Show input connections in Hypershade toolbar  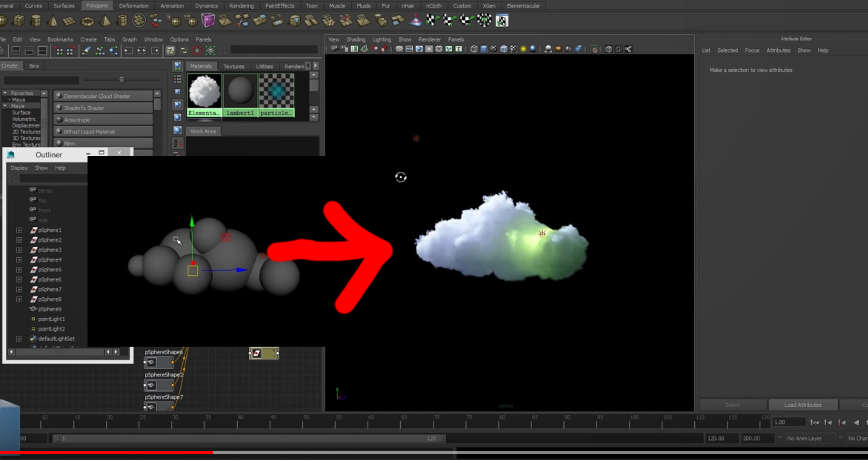click(x=128, y=51)
